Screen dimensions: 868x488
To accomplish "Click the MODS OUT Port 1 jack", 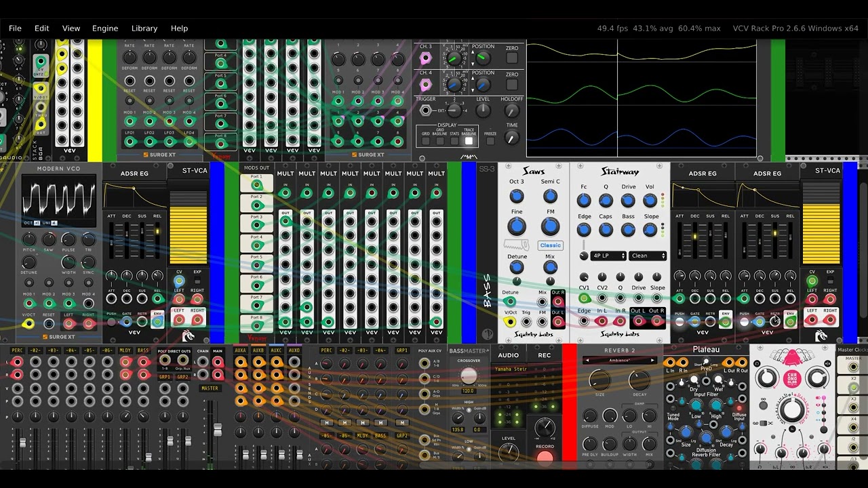I will pyautogui.click(x=256, y=184).
